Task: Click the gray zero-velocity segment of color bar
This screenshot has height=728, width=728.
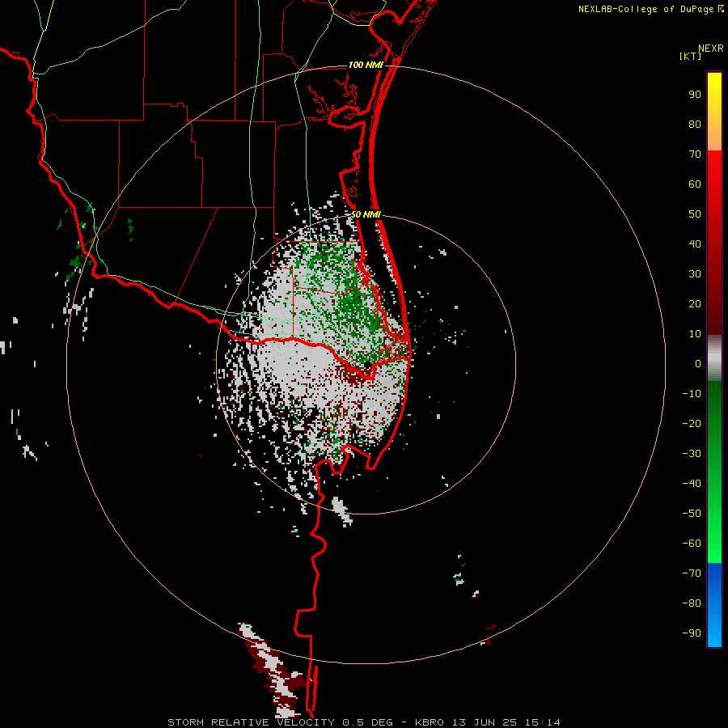Action: pos(714,358)
